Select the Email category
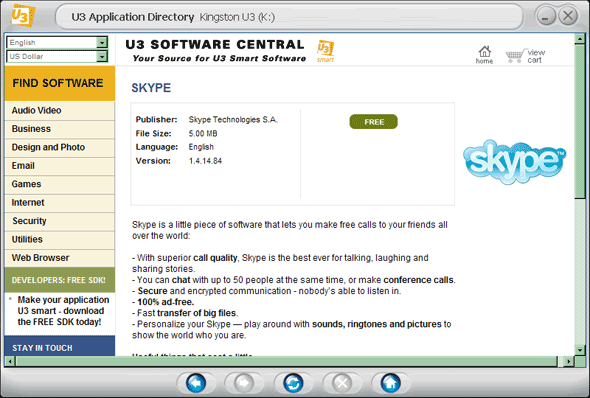This screenshot has height=398, width=590. pos(60,166)
